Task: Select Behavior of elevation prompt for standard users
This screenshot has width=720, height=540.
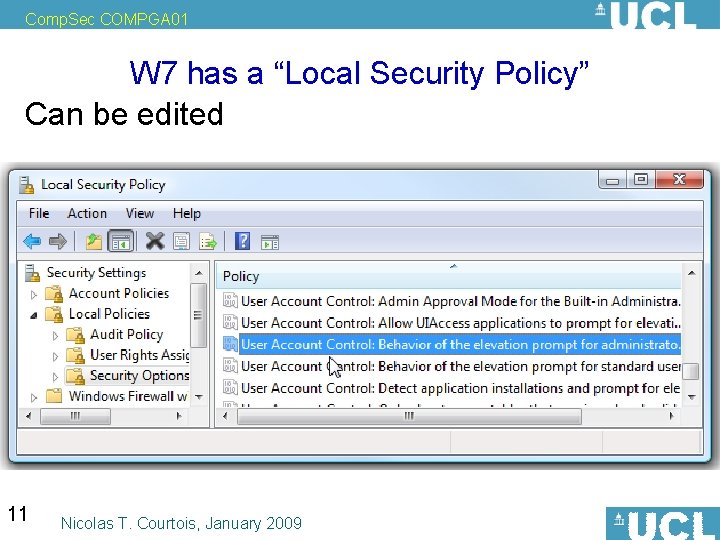Action: (460, 366)
